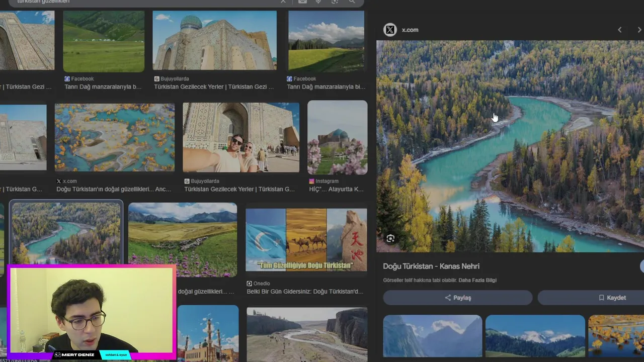The height and width of the screenshot is (362, 644).
Task: Click 'Tanrı Dağ manzaralarıyla b...' caption under yurts
Action: [x=103, y=87]
